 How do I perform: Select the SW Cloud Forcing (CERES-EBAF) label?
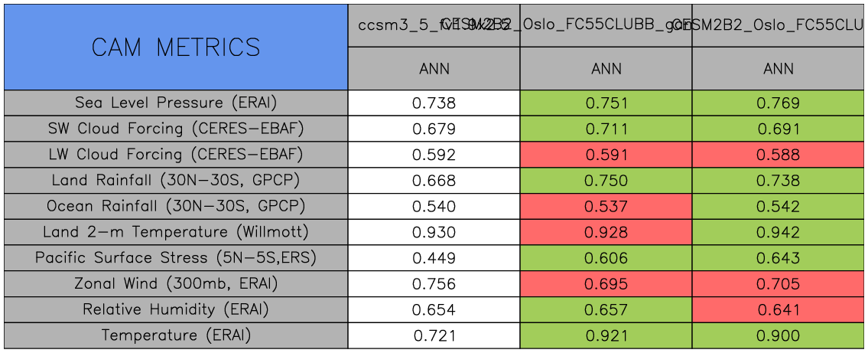point(176,129)
